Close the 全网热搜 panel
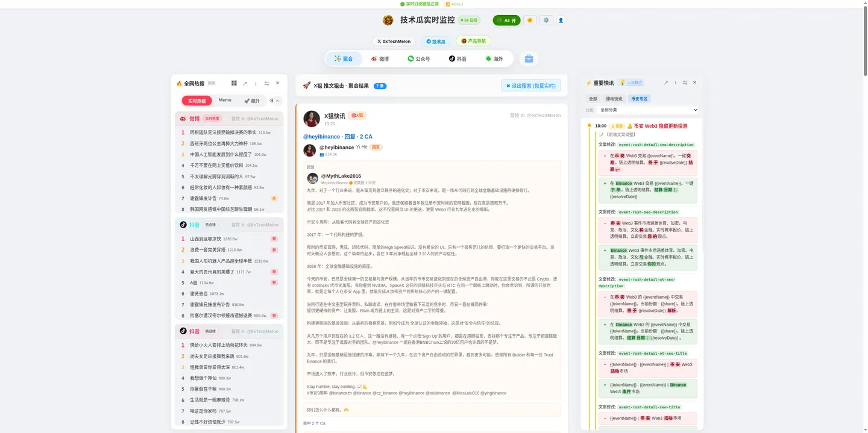868x433 pixels. 278,83
